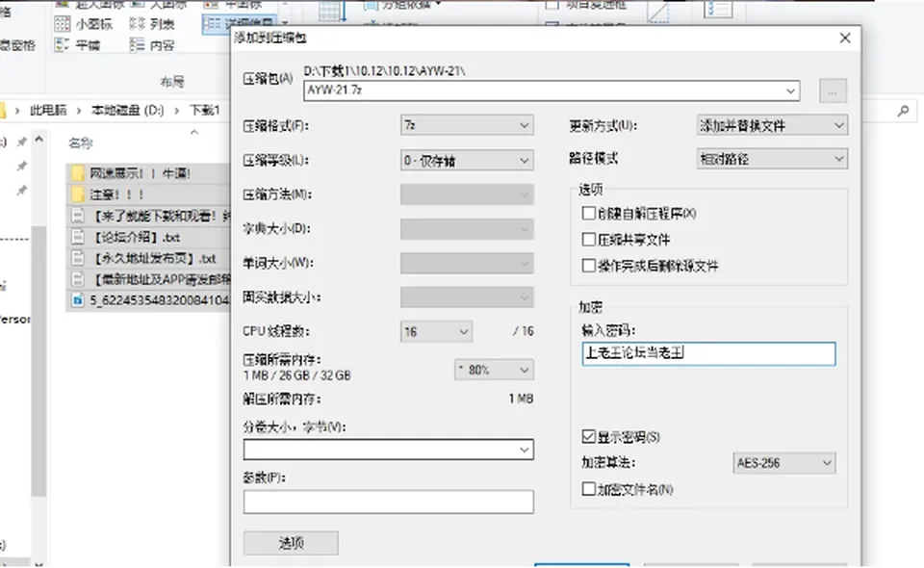The height and width of the screenshot is (568, 924).
Task: Expand the 路径模式 dropdown
Action: 772,159
